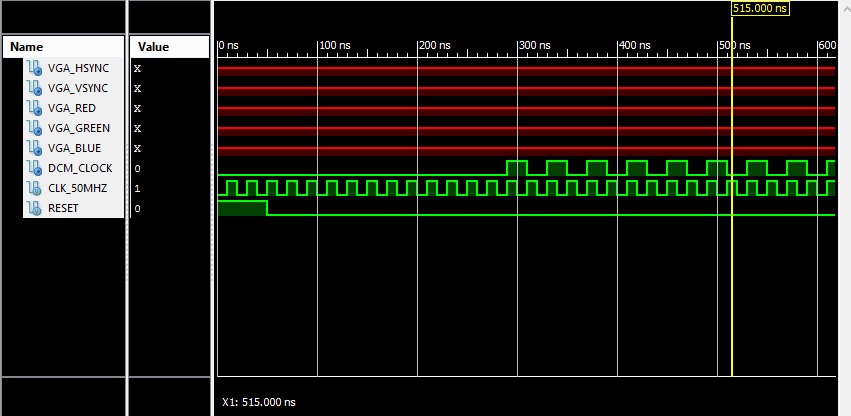851x416 pixels.
Task: Click the 200 ns ruler mark
Action: tap(435, 46)
